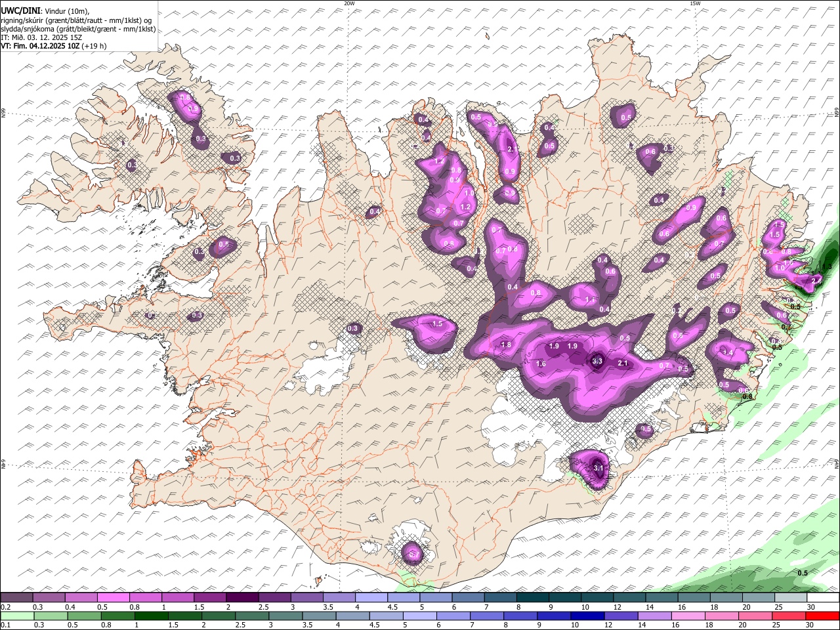The height and width of the screenshot is (630, 840).
Task: Click the 2.1 value right of the 3.3 peak
Action: [x=623, y=363]
